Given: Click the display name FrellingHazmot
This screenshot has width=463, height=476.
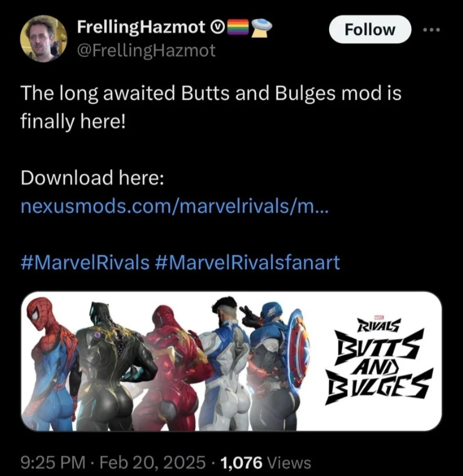Looking at the screenshot, I should tap(141, 27).
